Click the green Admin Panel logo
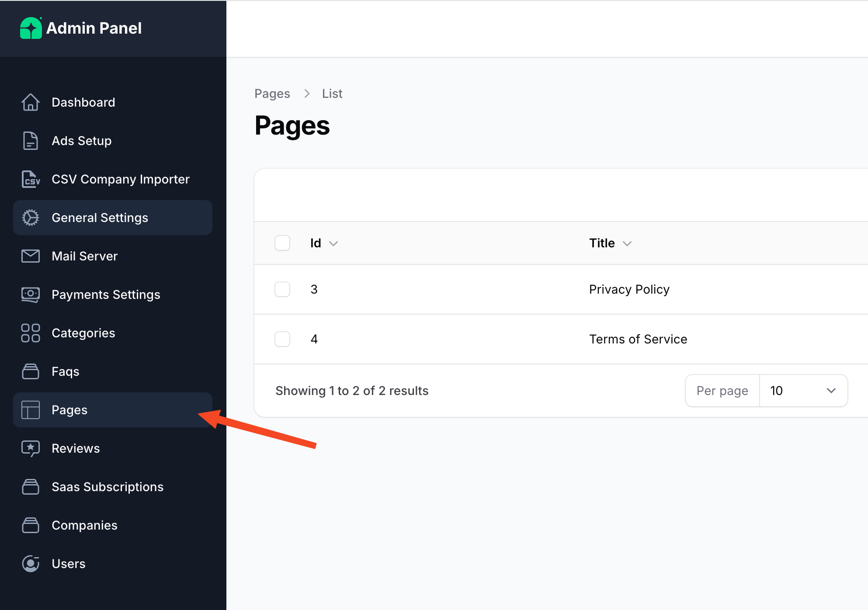 point(31,28)
